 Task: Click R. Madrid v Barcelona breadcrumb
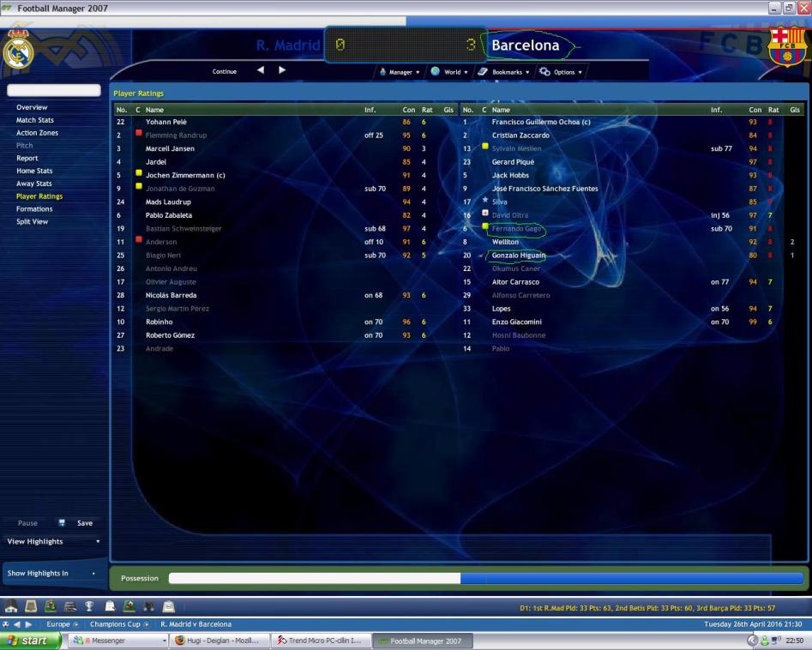195,624
